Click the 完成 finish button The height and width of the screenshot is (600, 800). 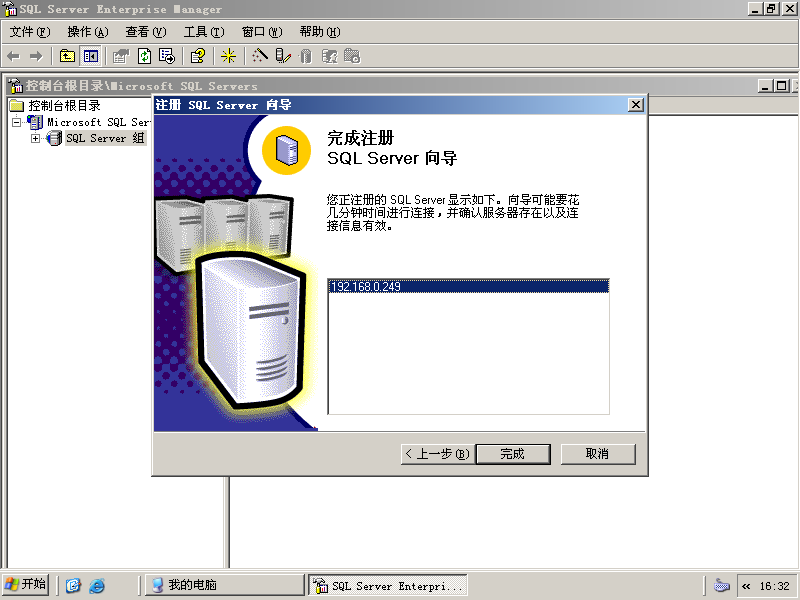(513, 454)
